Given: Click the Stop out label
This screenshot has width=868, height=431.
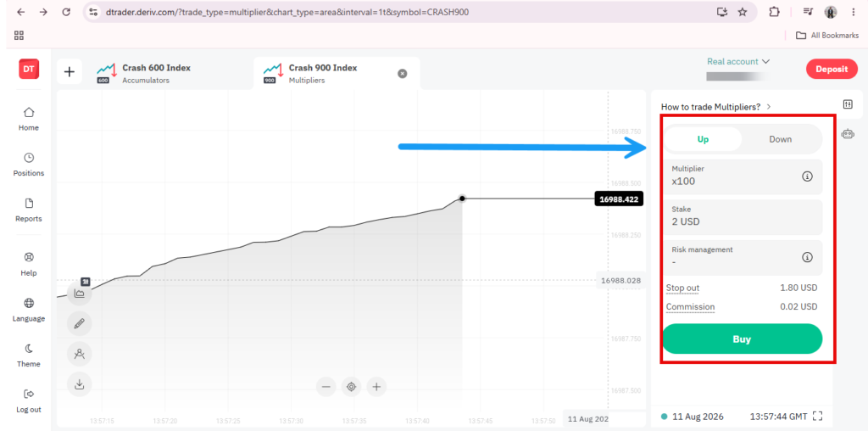Looking at the screenshot, I should point(682,288).
